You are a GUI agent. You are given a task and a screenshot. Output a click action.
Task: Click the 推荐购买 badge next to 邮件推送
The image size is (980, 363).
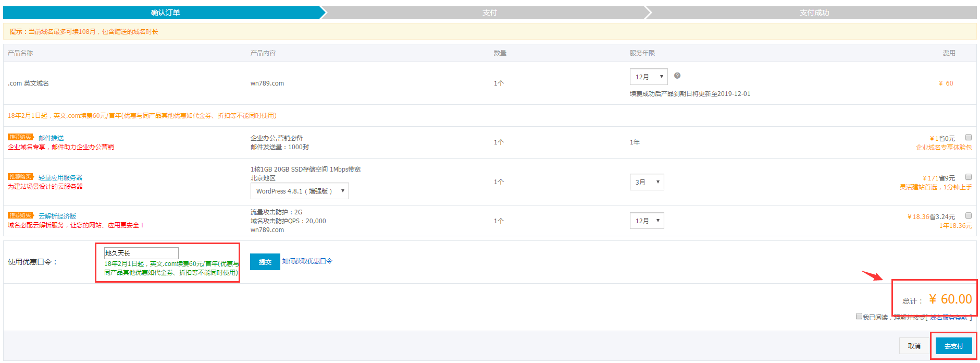[20, 137]
